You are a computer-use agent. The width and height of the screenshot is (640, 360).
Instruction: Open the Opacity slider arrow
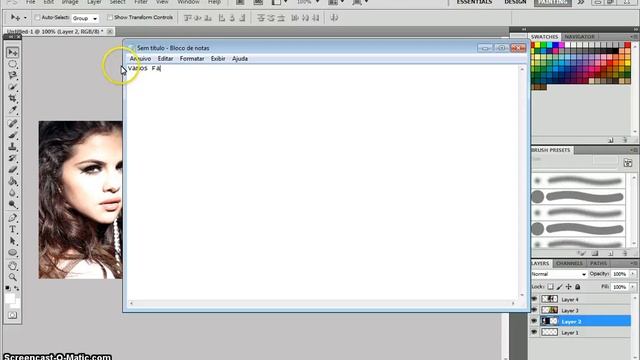pyautogui.click(x=633, y=274)
